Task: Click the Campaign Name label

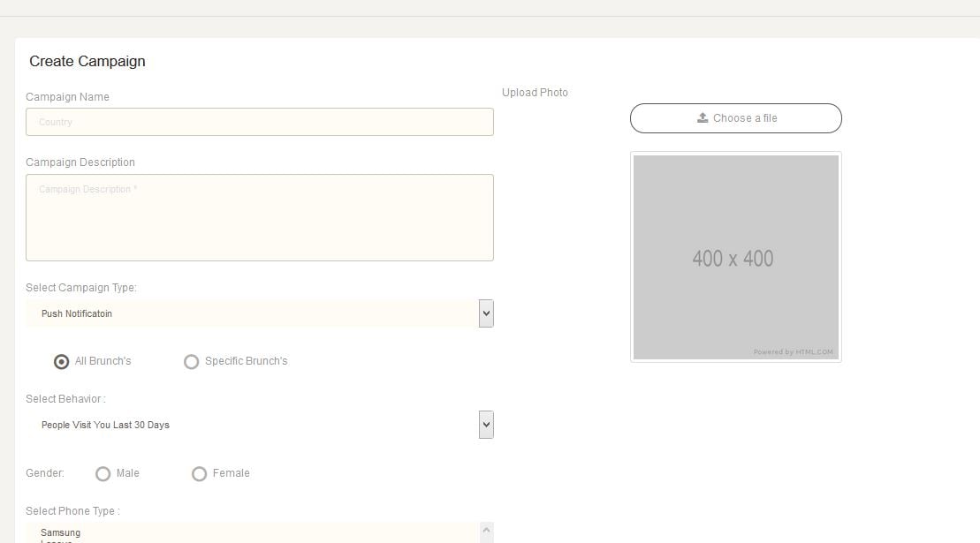Action: click(x=67, y=97)
